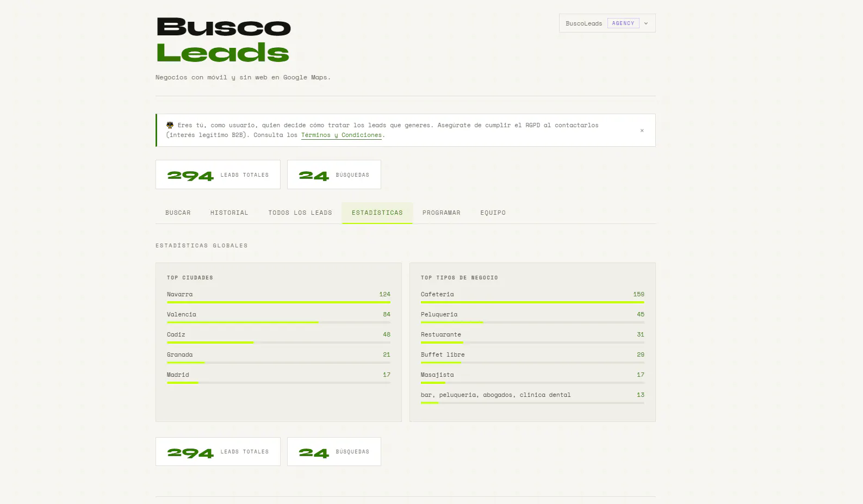
Task: Click the Estadísticas Globales heading
Action: click(201, 246)
